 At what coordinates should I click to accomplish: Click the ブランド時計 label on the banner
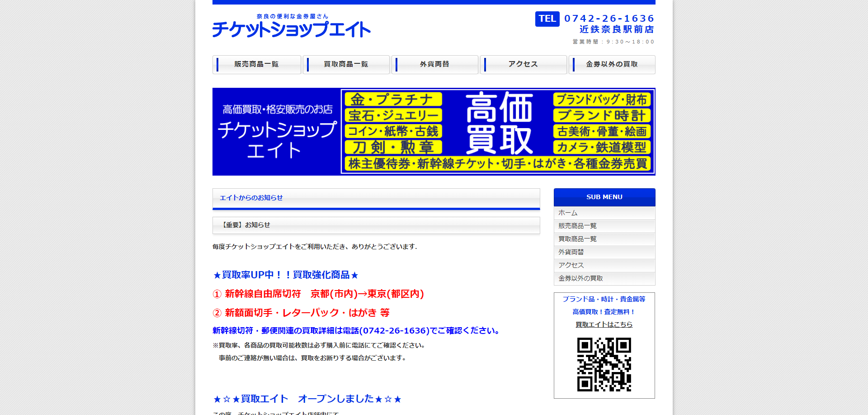click(x=602, y=115)
